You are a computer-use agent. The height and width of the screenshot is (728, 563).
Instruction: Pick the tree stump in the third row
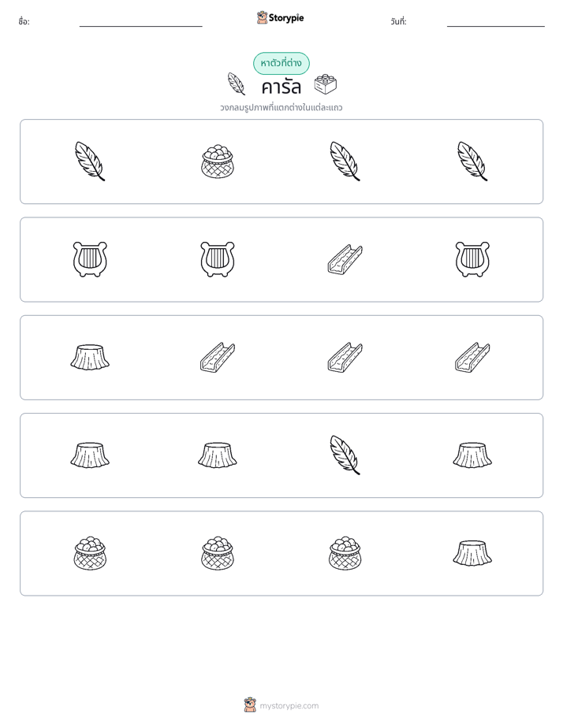coord(90,358)
